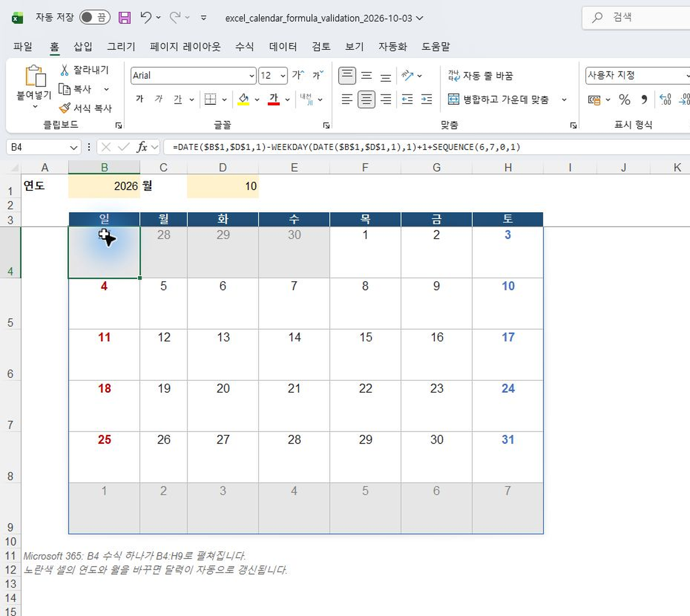This screenshot has width=690, height=616.
Task: Apply the yellow fill color bucket
Action: click(244, 100)
